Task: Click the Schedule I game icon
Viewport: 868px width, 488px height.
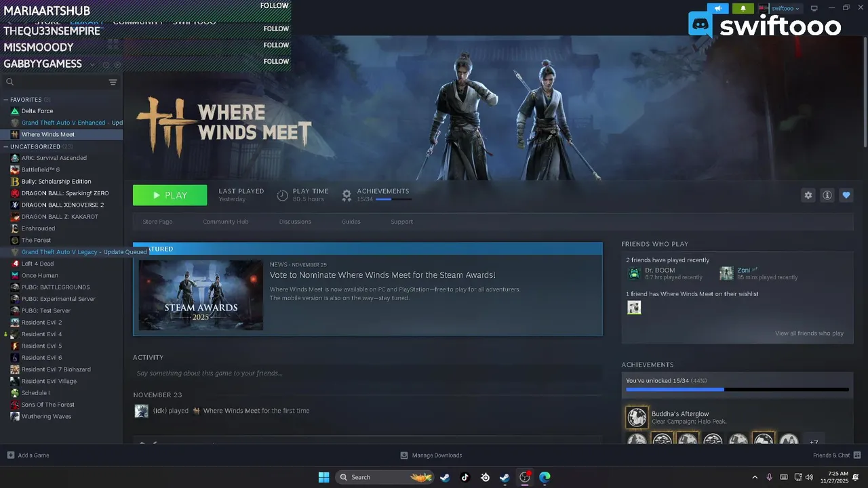Action: click(15, 392)
